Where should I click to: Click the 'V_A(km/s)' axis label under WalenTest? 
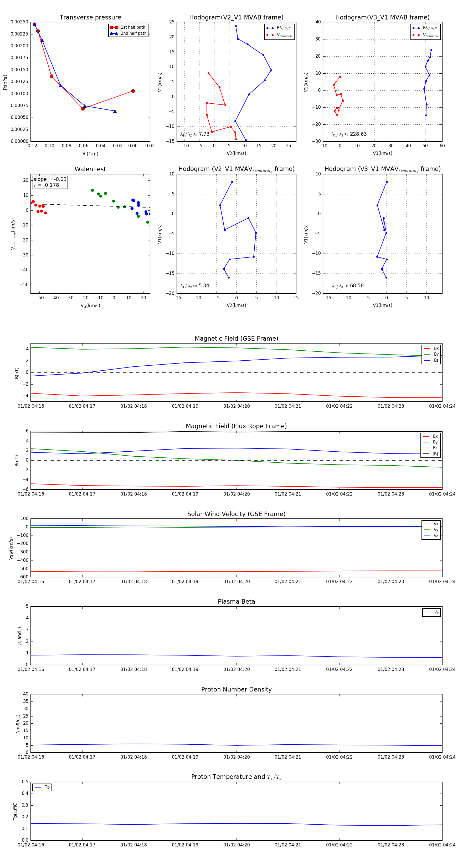click(90, 306)
